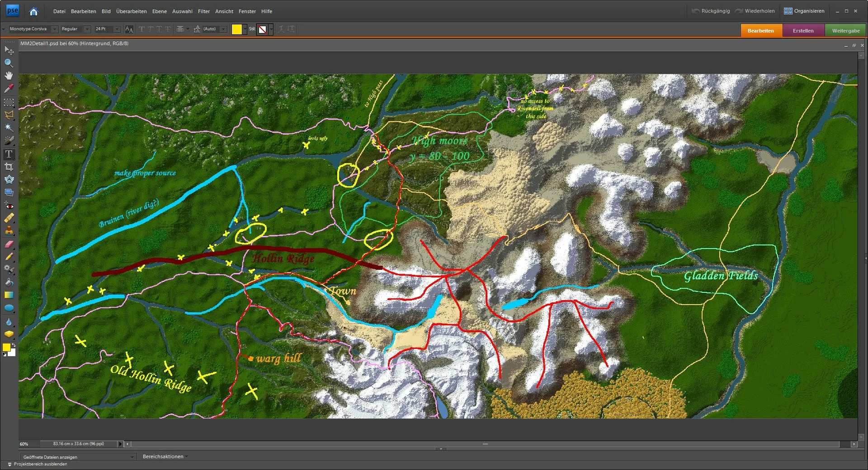Image resolution: width=868 pixels, height=470 pixels.
Task: Select the Gradient tool
Action: [x=9, y=295]
